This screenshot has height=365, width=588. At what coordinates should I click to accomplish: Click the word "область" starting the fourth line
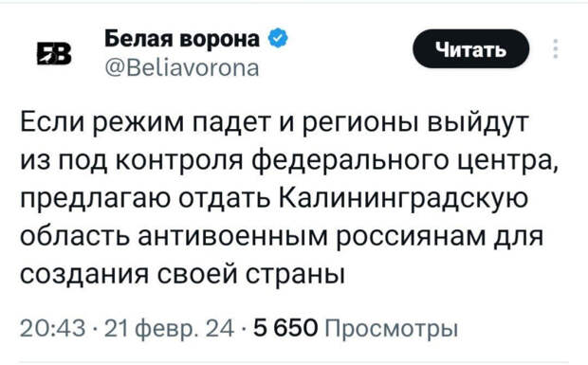point(74,237)
